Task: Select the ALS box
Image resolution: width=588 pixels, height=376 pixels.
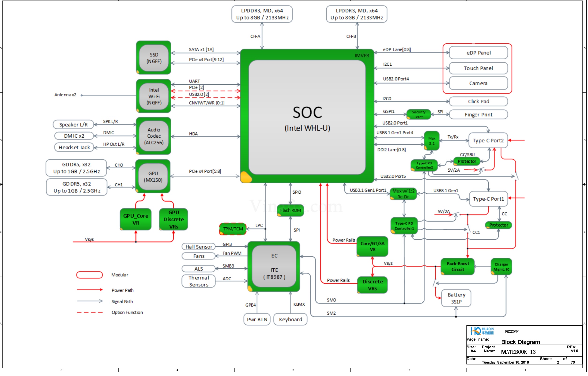Action: 199,269
